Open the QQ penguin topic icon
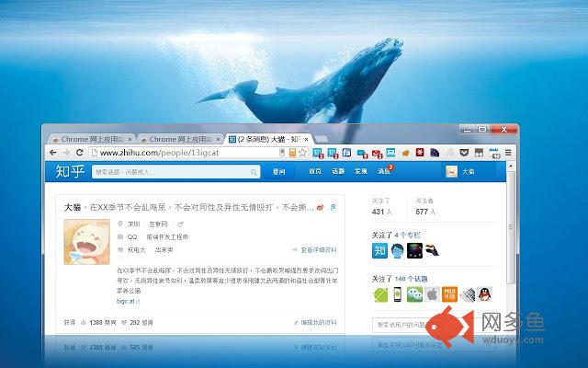This screenshot has height=368, width=588. [x=484, y=294]
